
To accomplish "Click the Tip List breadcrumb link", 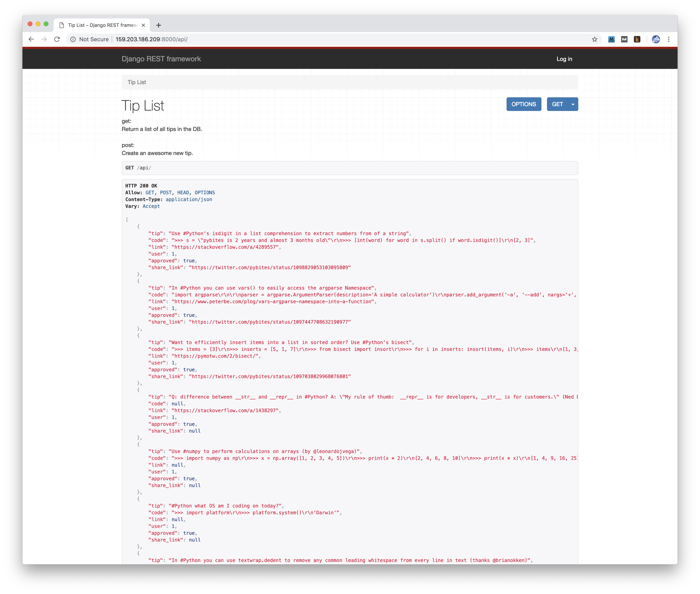I will (136, 82).
